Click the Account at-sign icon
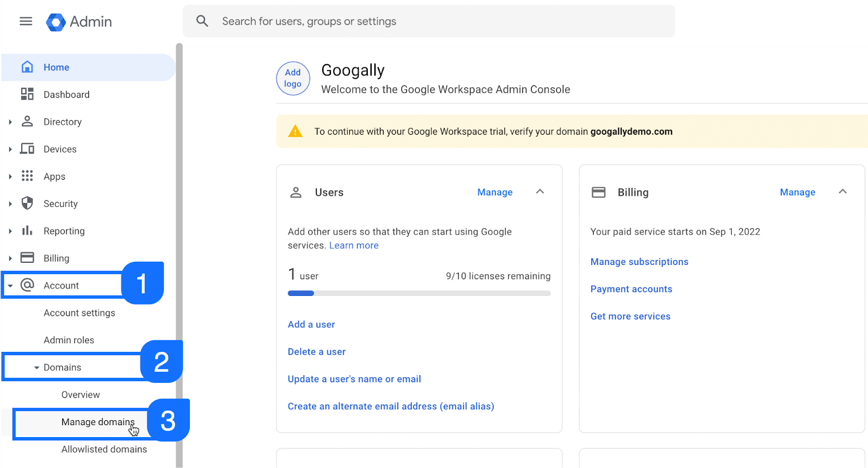Viewport: 868px width, 468px height. coord(27,285)
